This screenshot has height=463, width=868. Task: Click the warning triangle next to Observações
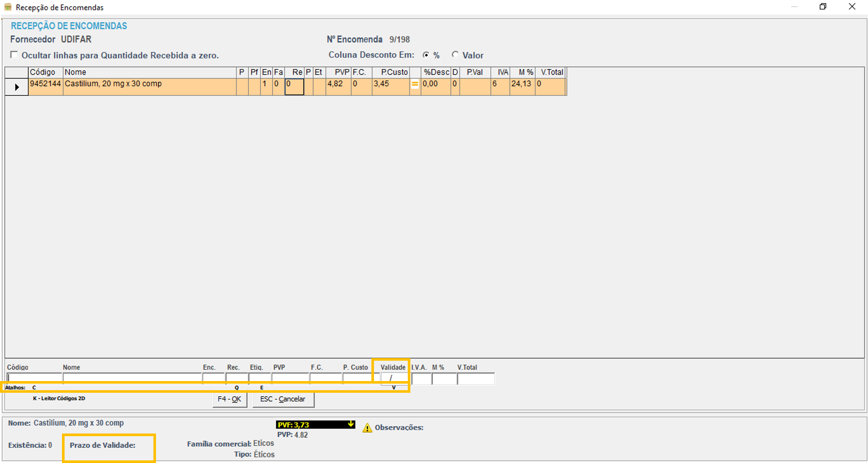[x=367, y=428]
